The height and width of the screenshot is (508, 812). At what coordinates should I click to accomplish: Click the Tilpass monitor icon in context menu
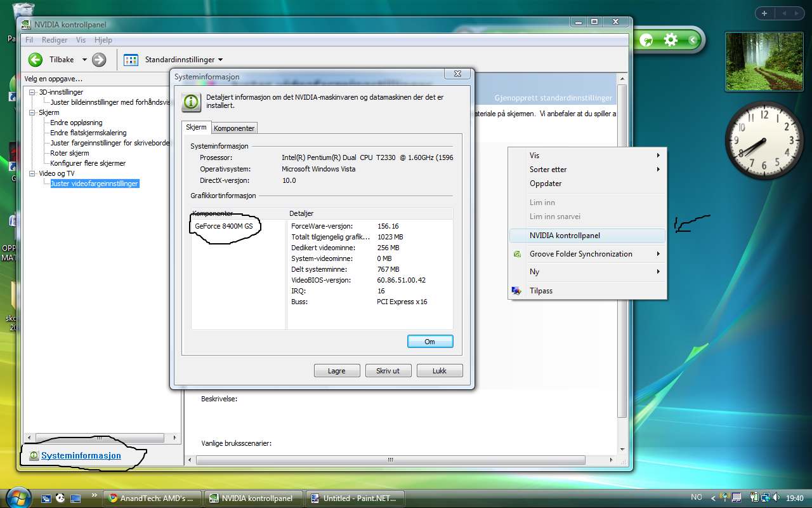[x=515, y=291]
